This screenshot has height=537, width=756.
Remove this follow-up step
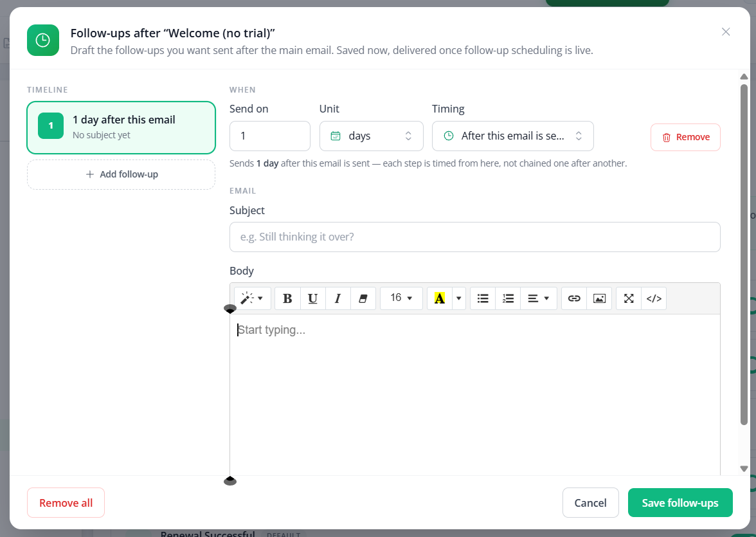[685, 137]
